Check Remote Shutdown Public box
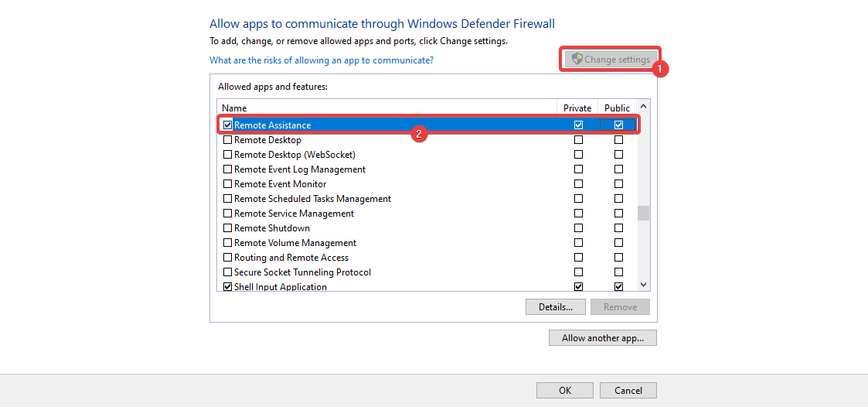The image size is (868, 407). (x=619, y=228)
